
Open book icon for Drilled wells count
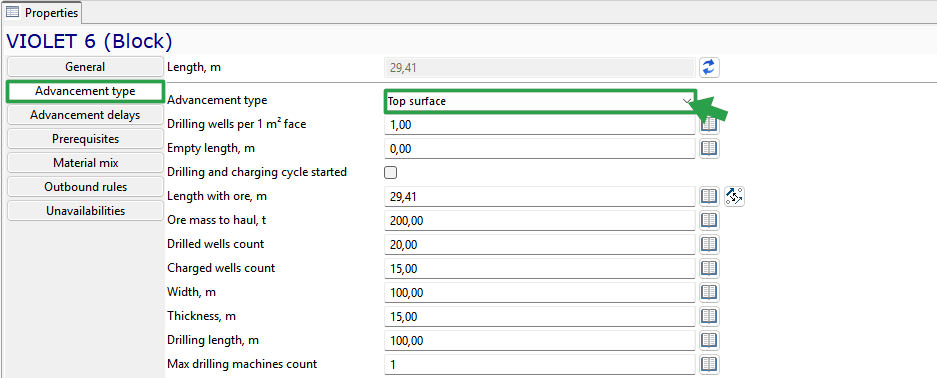tap(709, 244)
